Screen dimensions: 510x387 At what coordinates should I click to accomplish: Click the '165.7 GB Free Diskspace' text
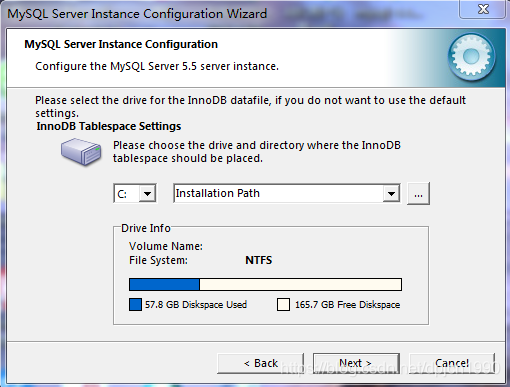pyautogui.click(x=347, y=305)
